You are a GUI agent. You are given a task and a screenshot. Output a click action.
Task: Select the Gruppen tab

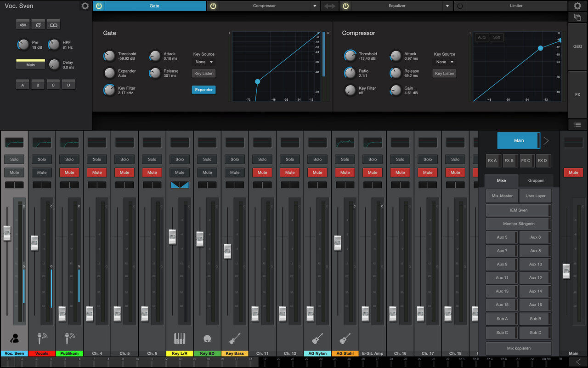pos(536,181)
